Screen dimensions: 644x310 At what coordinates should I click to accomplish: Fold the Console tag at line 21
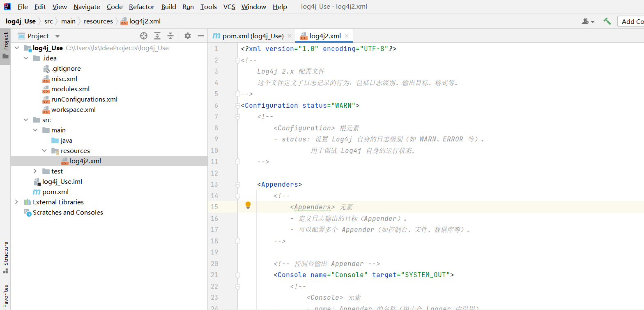[x=237, y=275]
